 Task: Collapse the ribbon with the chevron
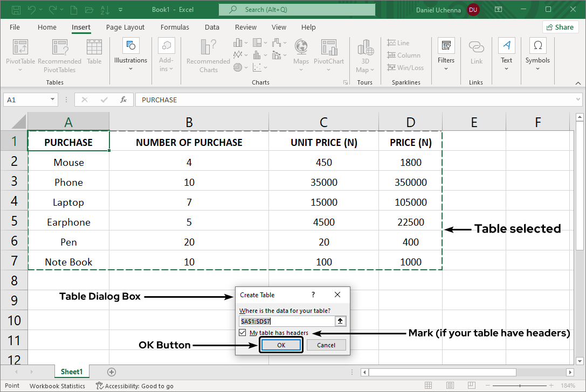click(577, 82)
